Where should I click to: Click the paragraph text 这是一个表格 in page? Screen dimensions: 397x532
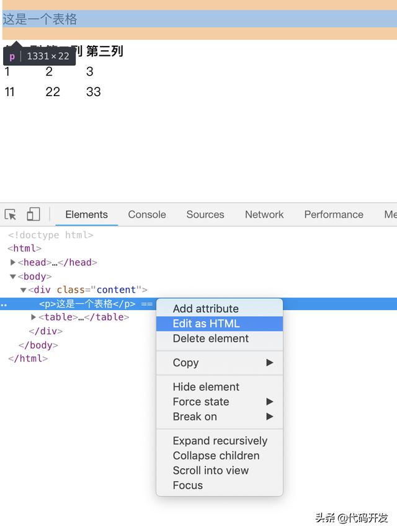pos(40,19)
